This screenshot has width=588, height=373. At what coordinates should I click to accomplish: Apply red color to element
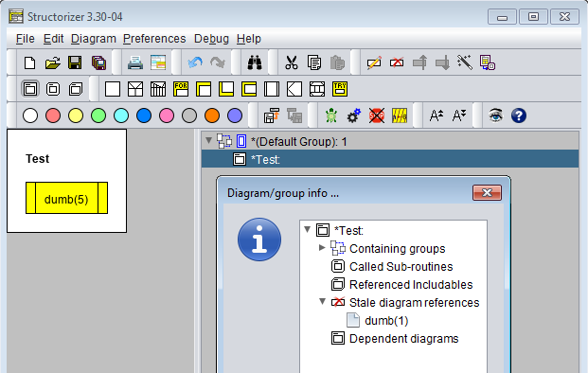pos(53,115)
